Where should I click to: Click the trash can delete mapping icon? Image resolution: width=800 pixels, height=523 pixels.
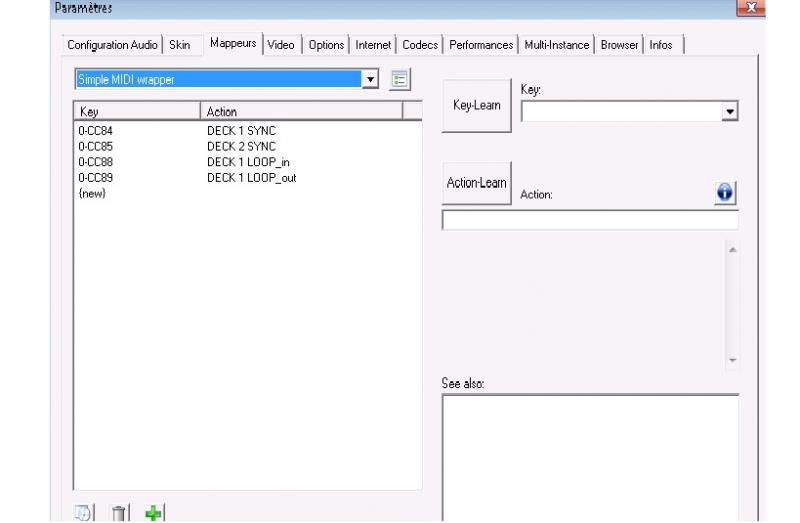(119, 513)
